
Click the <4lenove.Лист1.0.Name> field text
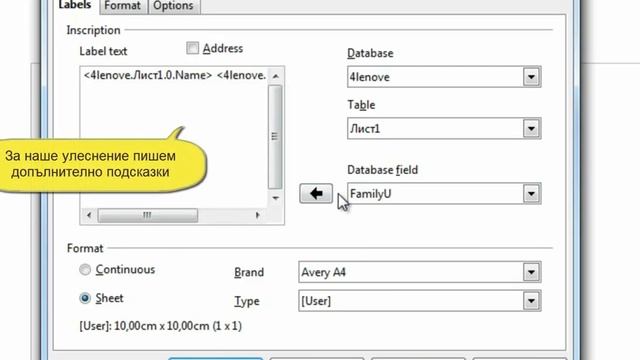[x=148, y=76]
